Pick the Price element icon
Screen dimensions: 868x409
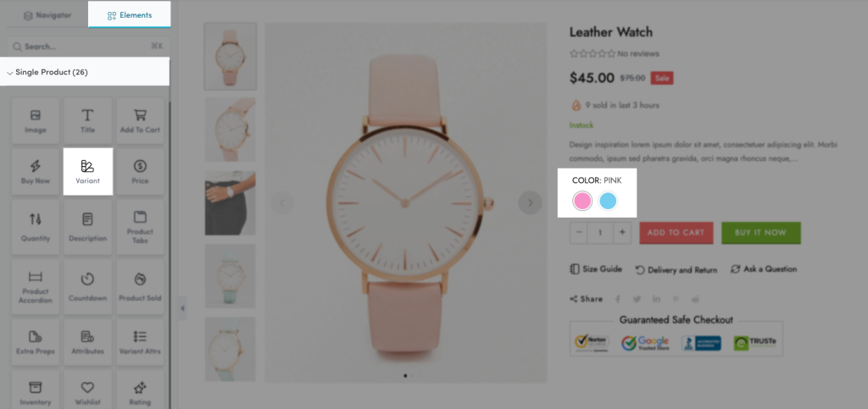click(140, 171)
